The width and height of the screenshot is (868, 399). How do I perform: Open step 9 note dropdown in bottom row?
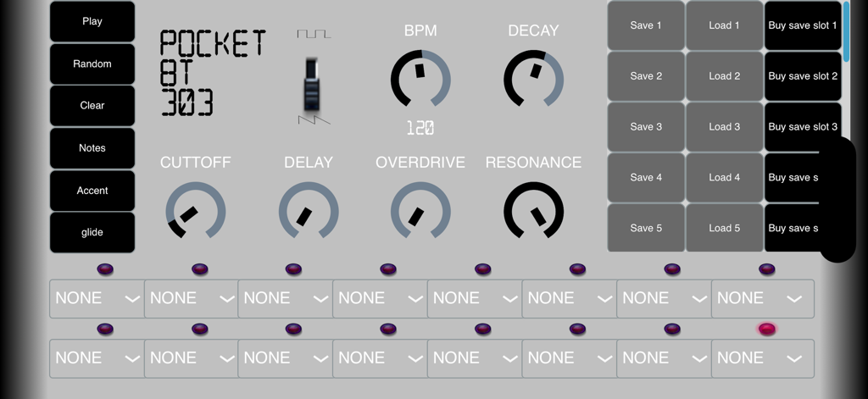tap(97, 358)
